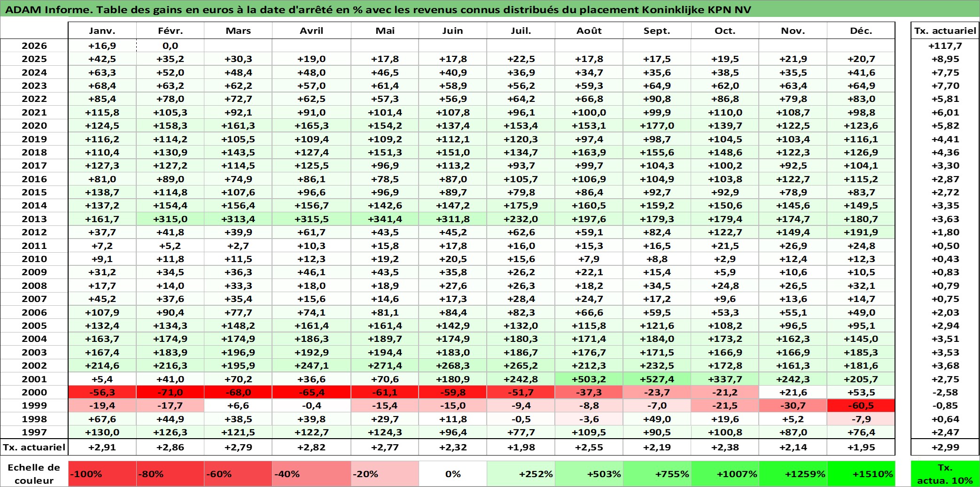This screenshot has width=980, height=487.
Task: Click the +76,4 cell for Déc. 1997
Action: click(x=861, y=432)
